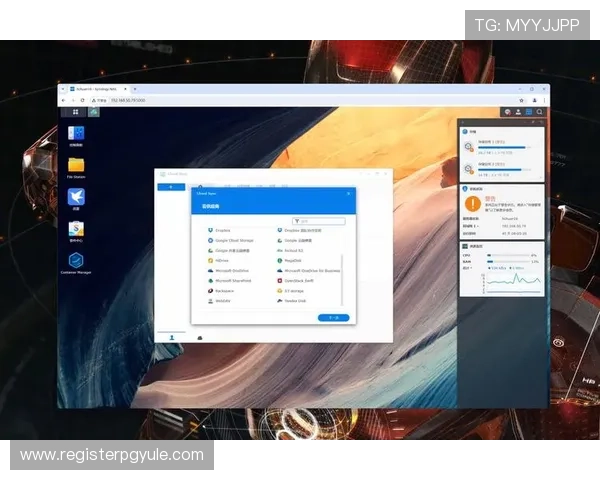Open Package Center desktop icon
The width and height of the screenshot is (600, 480).
76,231
